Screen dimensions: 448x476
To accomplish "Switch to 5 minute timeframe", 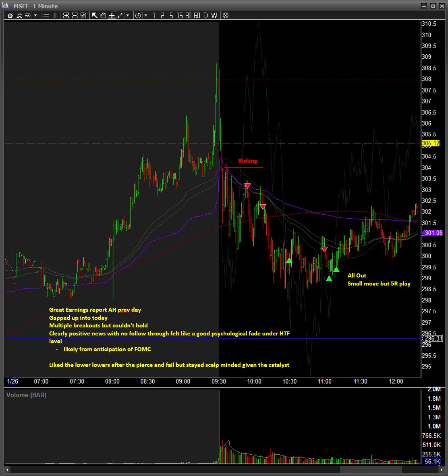I will [x=171, y=15].
